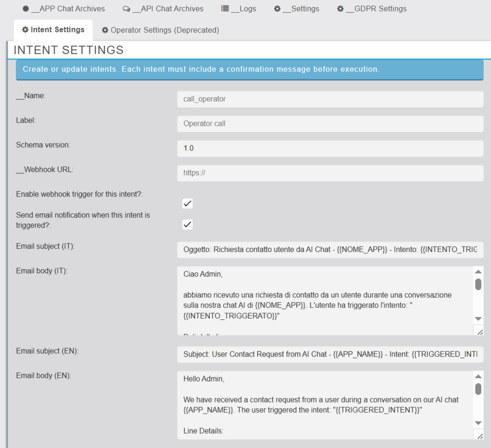The width and height of the screenshot is (491, 448).
Task: Grab the Email body (IT) resize handle
Action: [480, 331]
